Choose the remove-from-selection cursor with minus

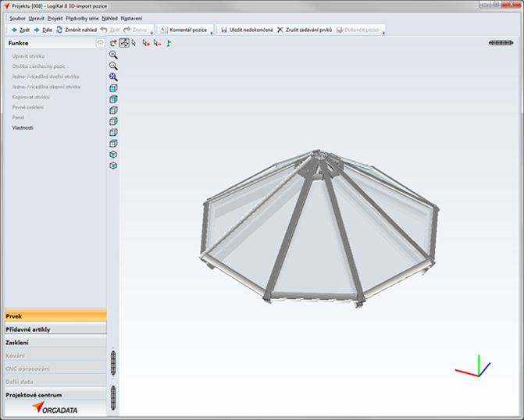[157, 43]
